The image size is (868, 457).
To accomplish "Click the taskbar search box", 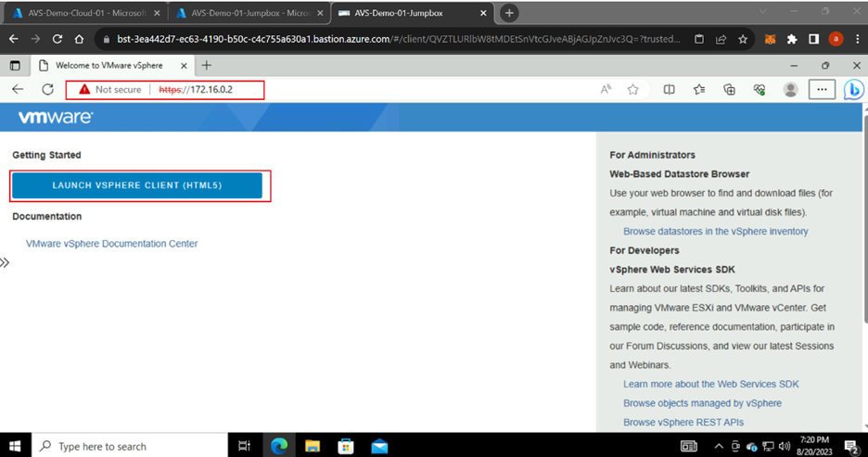I will coord(130,446).
